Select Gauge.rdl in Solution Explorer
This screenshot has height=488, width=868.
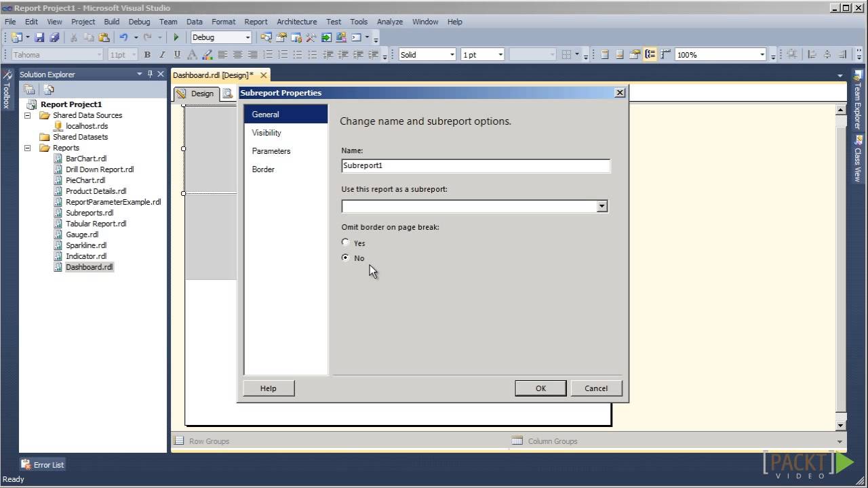click(x=82, y=235)
